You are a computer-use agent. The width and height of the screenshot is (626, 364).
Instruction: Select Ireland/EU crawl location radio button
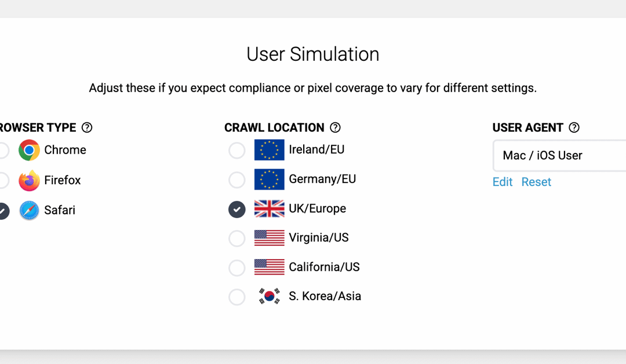point(236,151)
